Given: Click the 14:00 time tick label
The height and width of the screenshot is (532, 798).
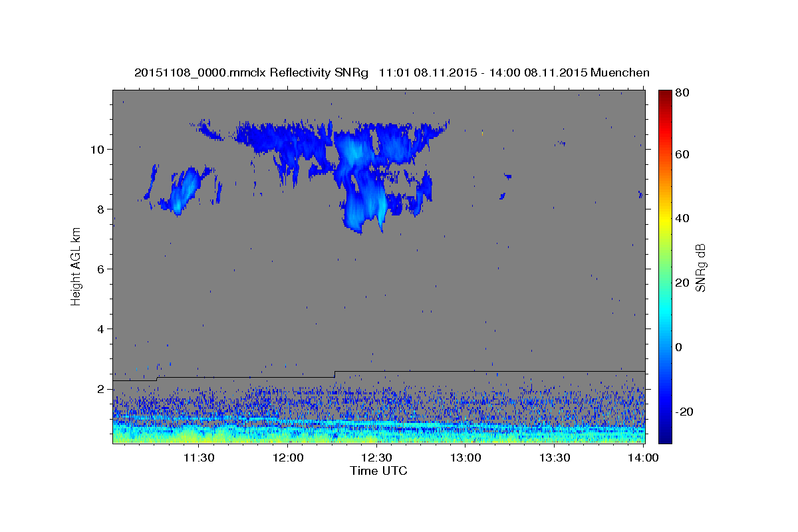Looking at the screenshot, I should coord(643,458).
